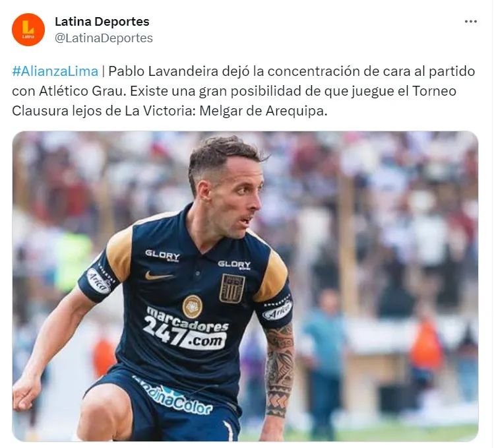
Task: Open the Latina Deportes orange profile avatar
Action: tap(28, 30)
